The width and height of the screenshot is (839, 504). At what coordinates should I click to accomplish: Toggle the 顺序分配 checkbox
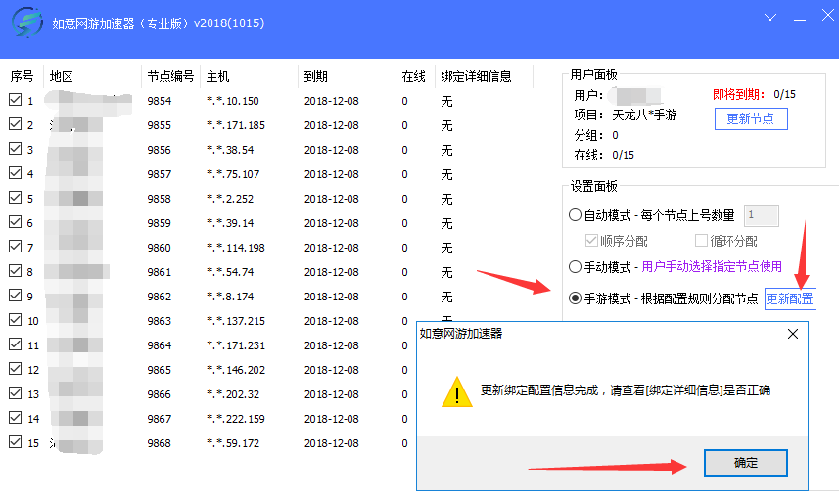pyautogui.click(x=591, y=240)
